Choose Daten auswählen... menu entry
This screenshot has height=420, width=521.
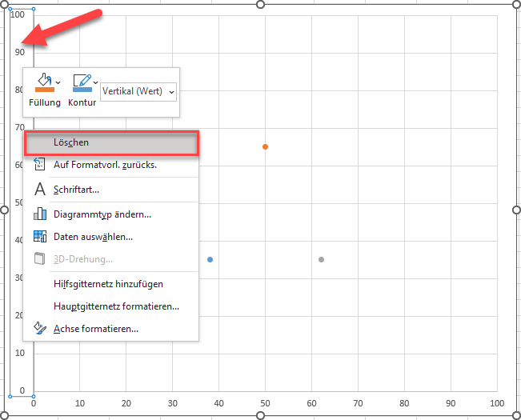[x=111, y=237]
